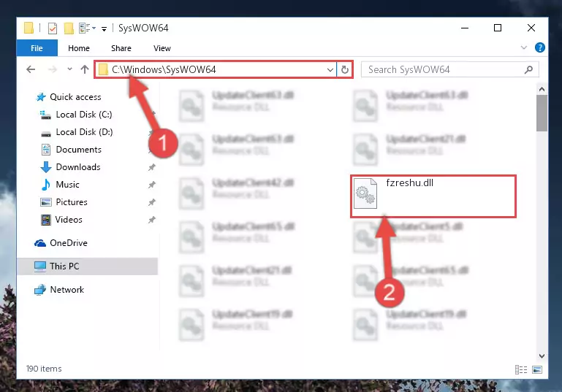Close the SysWOW64 window
Screen dimensions: 562x392
pos(531,28)
